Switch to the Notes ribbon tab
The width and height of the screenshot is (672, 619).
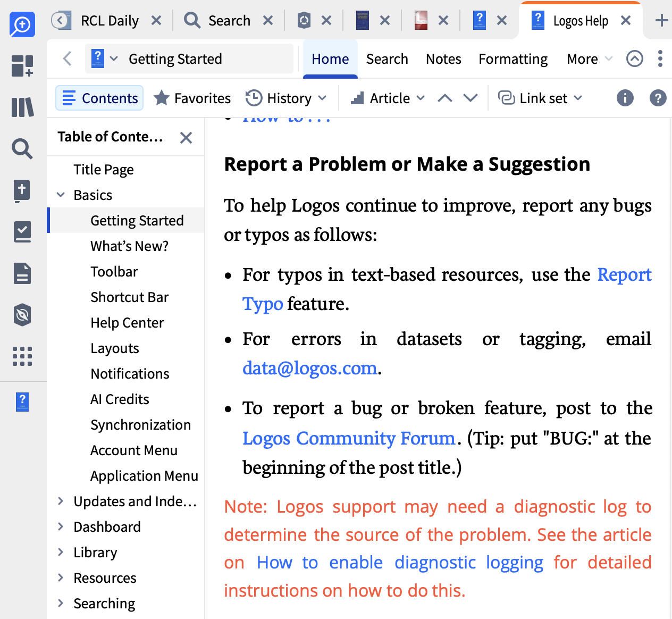click(x=443, y=59)
